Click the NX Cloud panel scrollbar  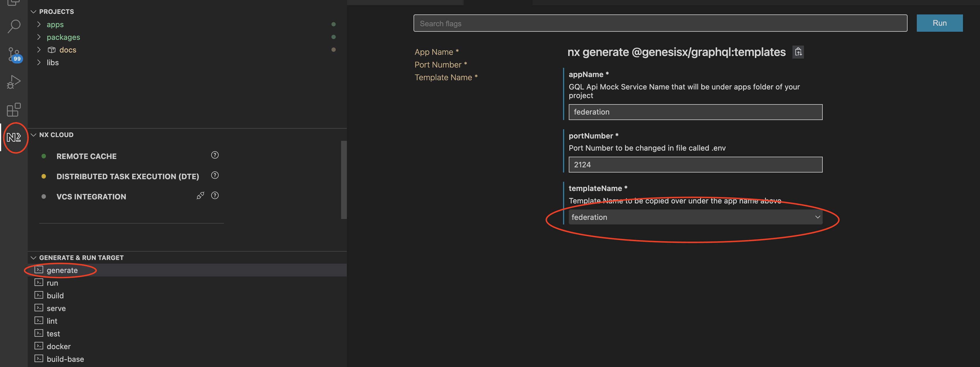343,180
